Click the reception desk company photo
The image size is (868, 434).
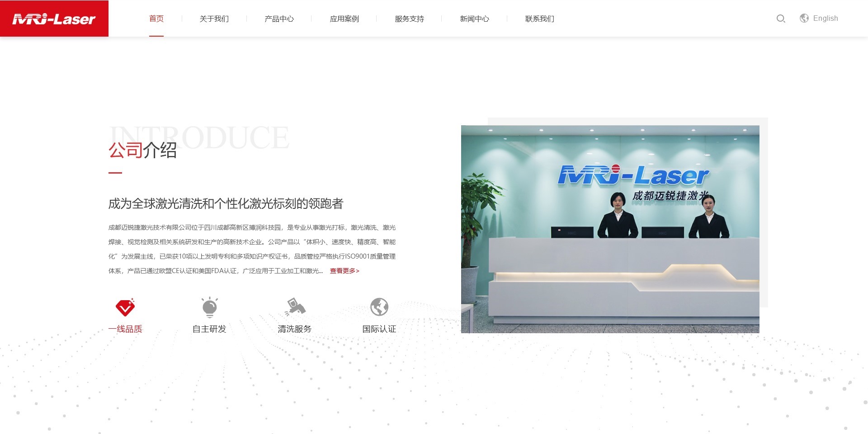click(x=610, y=229)
